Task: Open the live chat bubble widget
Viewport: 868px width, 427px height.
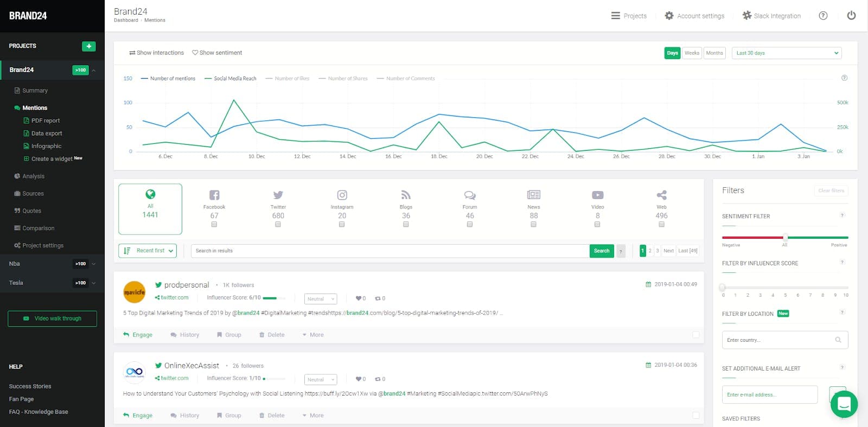Action: pos(844,404)
